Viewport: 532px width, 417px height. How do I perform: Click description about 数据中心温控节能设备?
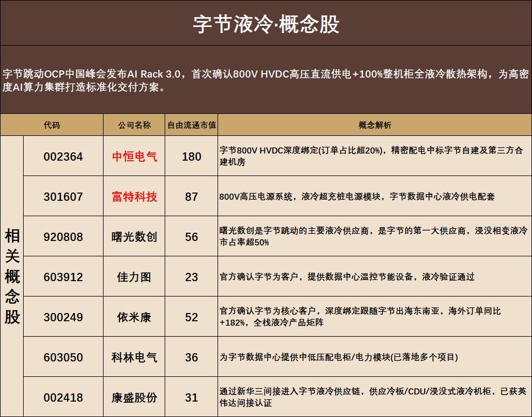click(347, 277)
